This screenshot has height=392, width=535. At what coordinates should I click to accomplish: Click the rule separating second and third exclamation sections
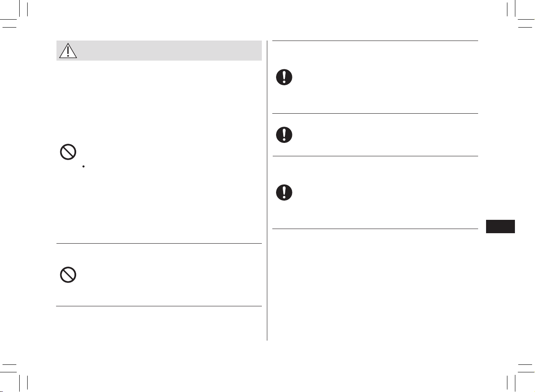pos(375,156)
